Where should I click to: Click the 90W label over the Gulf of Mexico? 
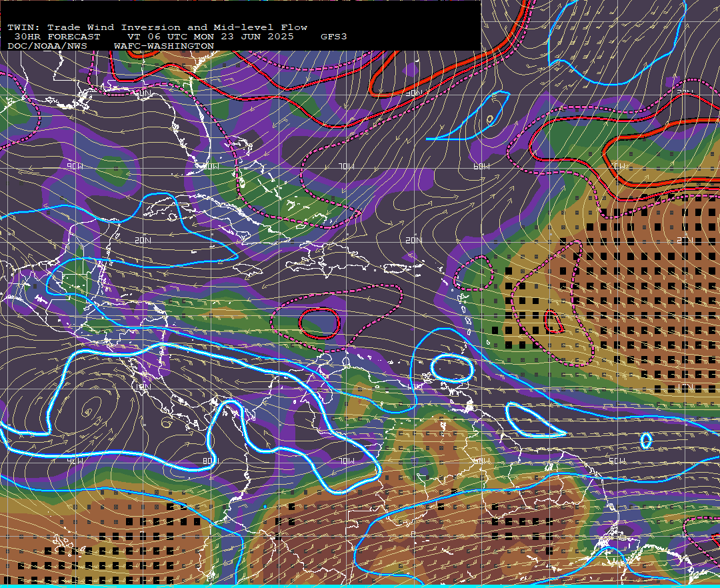pyautogui.click(x=75, y=166)
